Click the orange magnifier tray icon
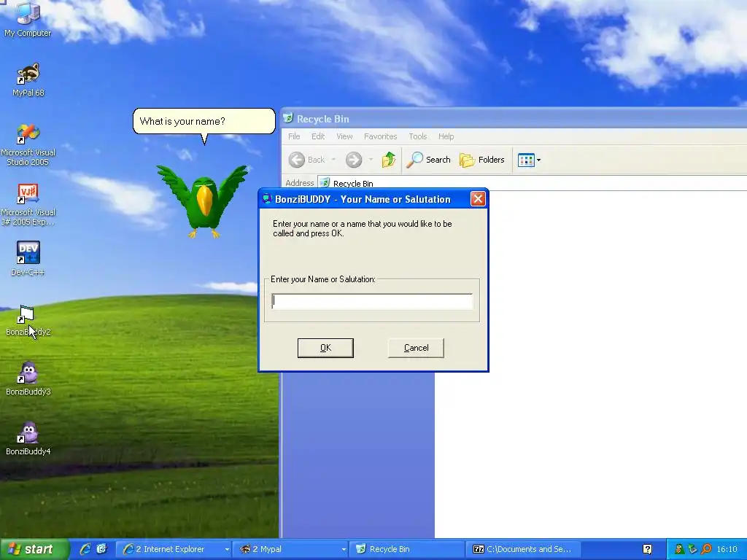The image size is (747, 560). tap(706, 549)
